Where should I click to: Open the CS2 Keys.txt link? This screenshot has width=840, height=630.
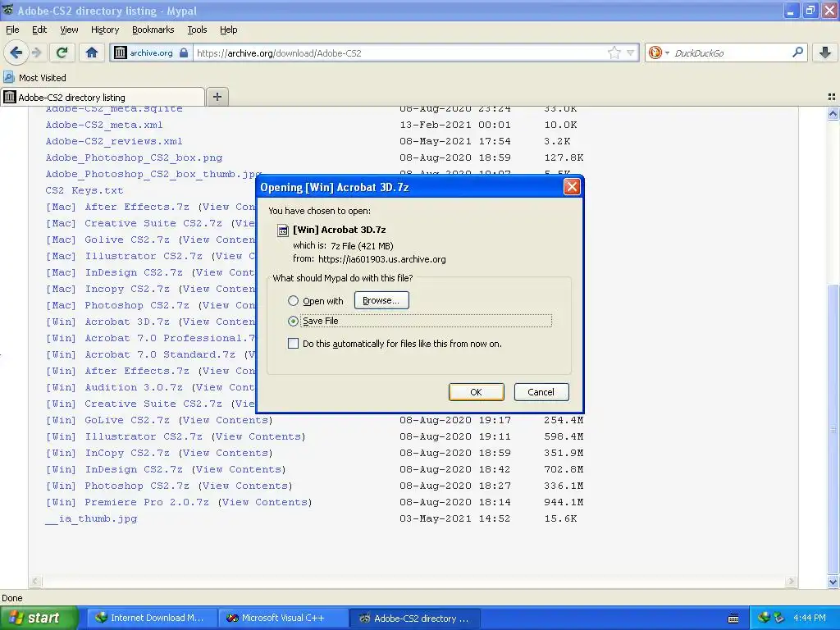click(84, 190)
